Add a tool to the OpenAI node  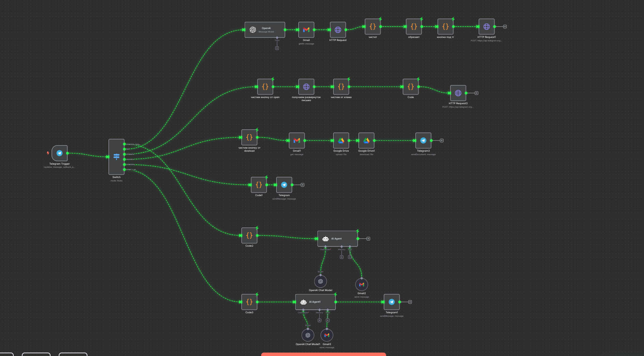click(277, 48)
